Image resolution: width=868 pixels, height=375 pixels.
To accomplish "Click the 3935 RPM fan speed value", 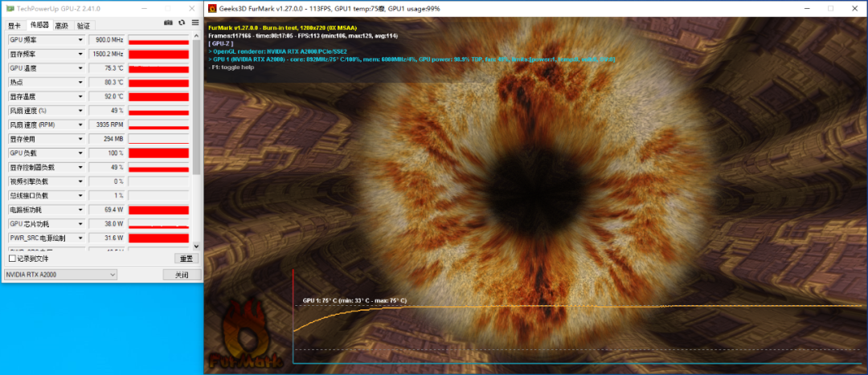I will click(107, 125).
